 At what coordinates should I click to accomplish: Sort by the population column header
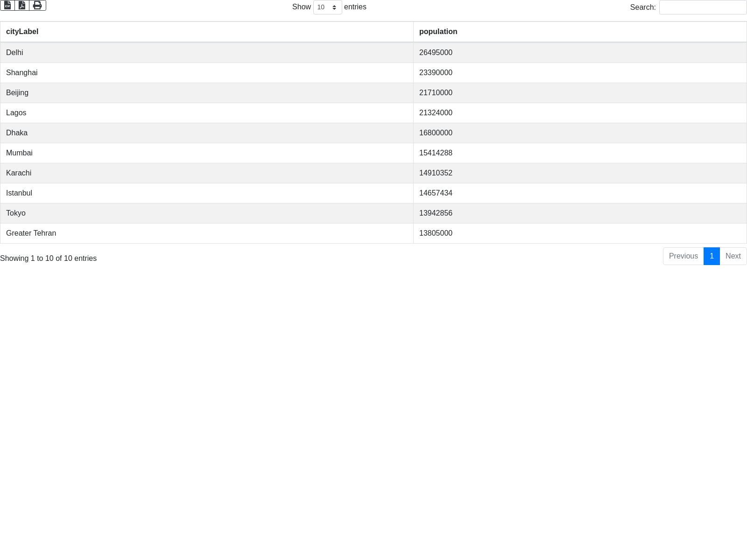pyautogui.click(x=438, y=32)
